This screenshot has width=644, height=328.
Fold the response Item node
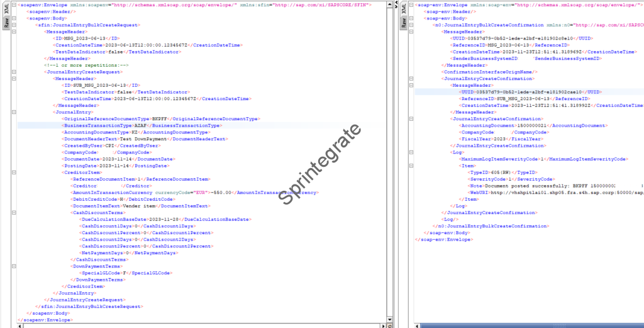411,166
